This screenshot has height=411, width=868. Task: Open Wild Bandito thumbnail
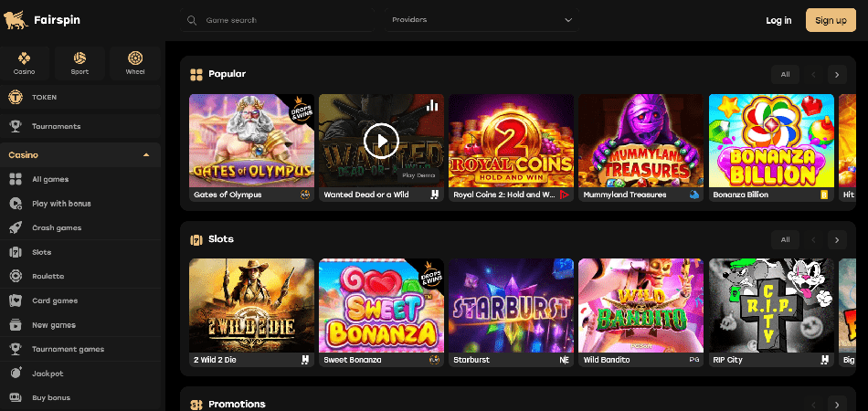[641, 306]
